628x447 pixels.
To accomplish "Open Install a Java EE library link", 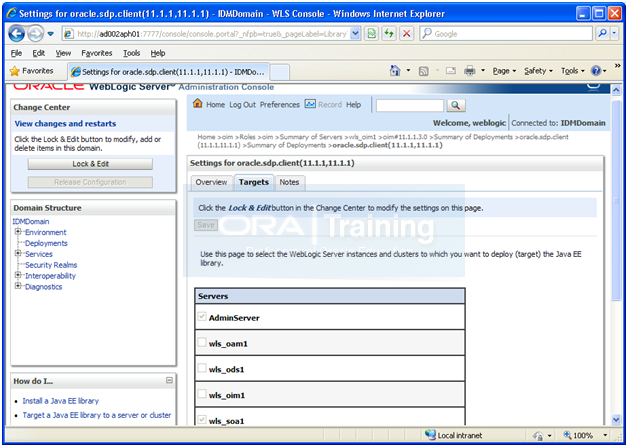I will pyautogui.click(x=60, y=401).
